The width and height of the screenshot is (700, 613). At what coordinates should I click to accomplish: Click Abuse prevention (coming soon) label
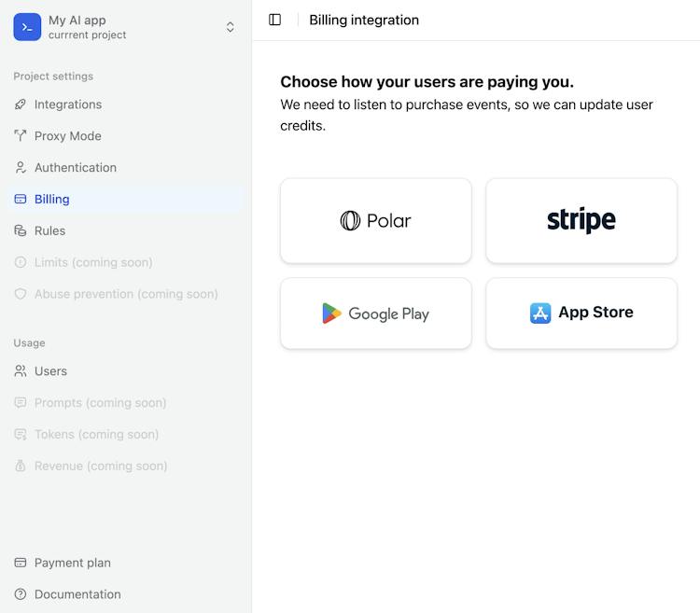point(126,294)
